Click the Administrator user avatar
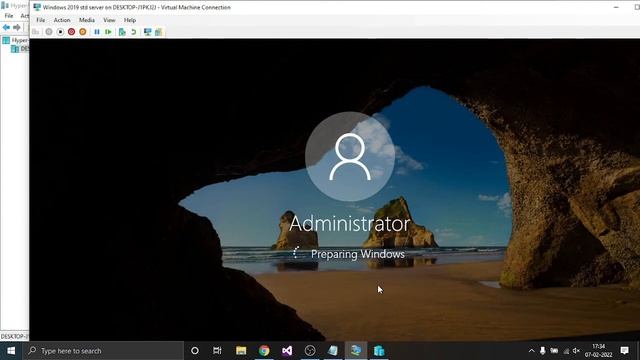The width and height of the screenshot is (640, 360). pos(350,156)
